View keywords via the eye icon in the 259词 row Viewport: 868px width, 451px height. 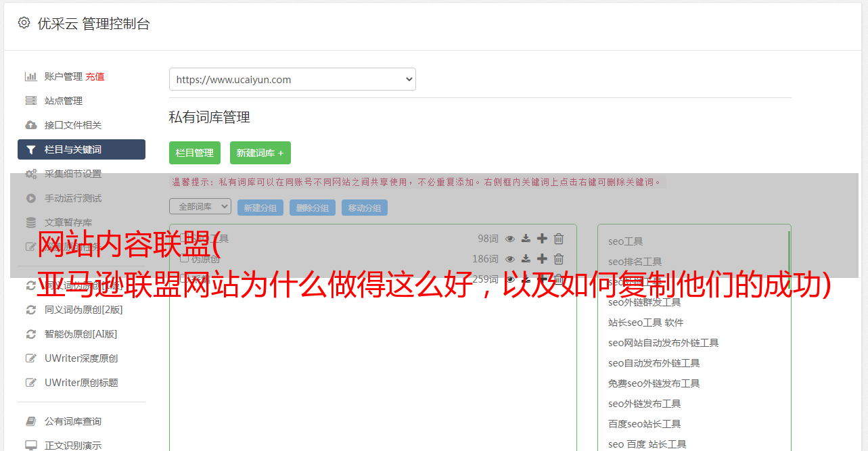[510, 279]
